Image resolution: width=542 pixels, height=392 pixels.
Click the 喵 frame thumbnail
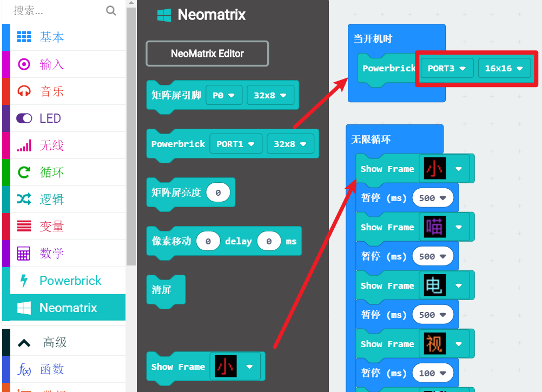pyautogui.click(x=435, y=227)
